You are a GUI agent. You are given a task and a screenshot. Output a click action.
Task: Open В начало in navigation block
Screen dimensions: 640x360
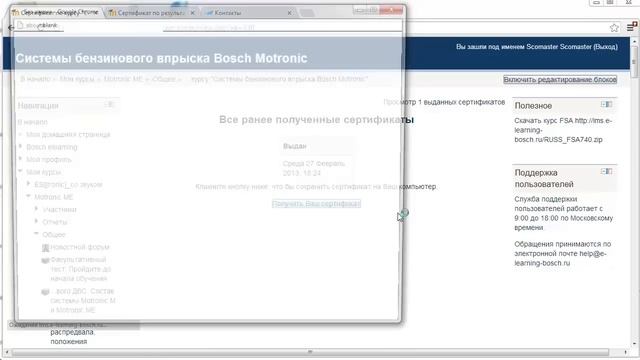click(x=33, y=122)
